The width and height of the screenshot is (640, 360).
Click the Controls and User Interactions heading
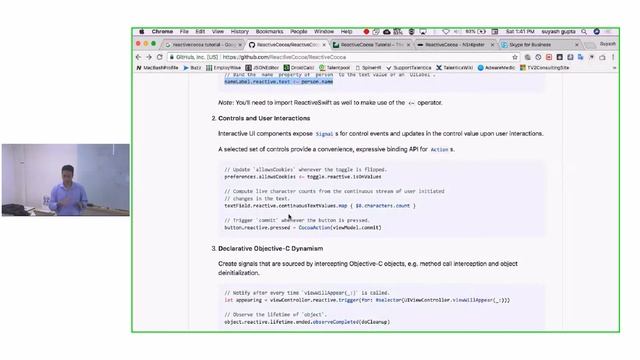pos(264,118)
